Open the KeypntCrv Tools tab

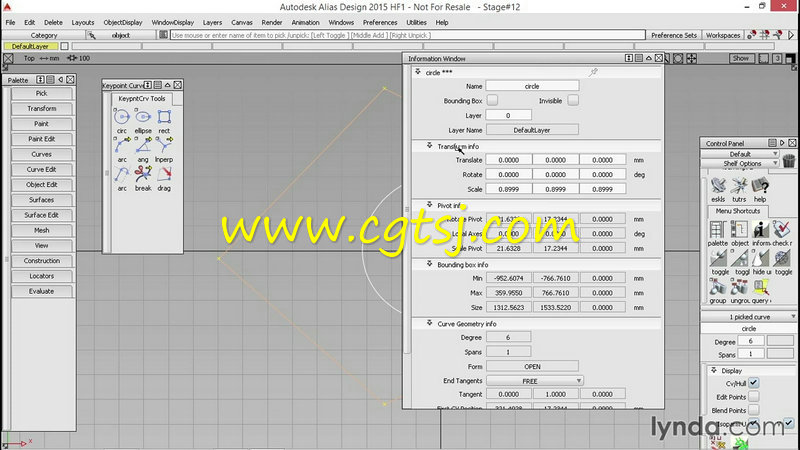point(142,98)
